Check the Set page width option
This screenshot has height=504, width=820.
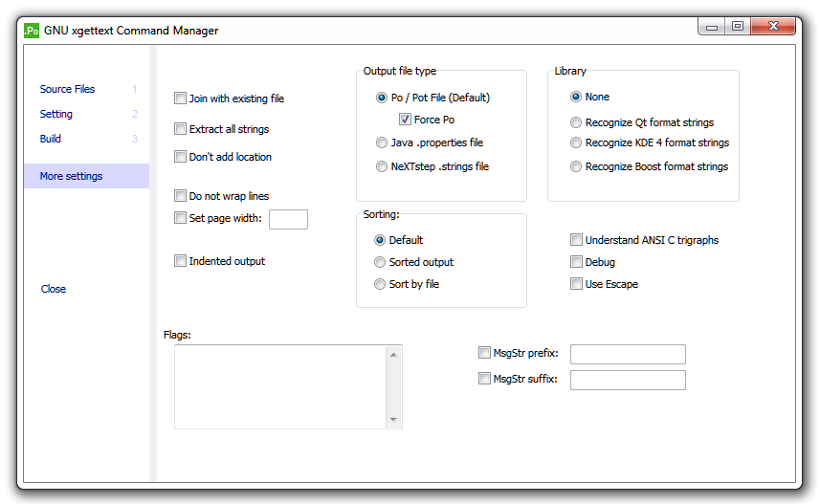[x=180, y=217]
